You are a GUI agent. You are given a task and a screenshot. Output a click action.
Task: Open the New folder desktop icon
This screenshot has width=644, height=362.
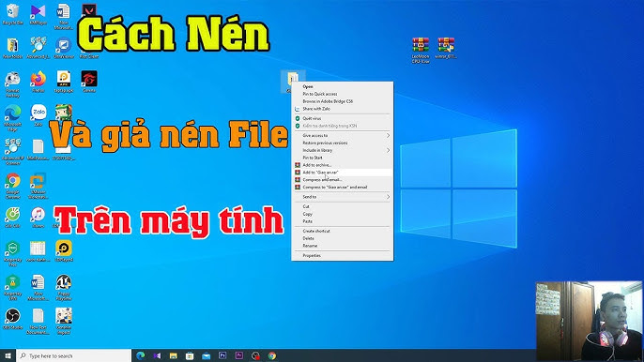pyautogui.click(x=13, y=48)
